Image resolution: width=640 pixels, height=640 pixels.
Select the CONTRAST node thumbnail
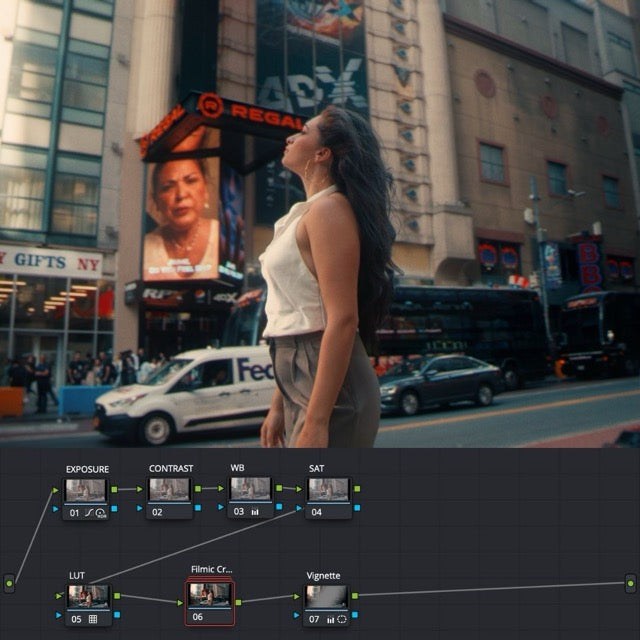(170, 490)
